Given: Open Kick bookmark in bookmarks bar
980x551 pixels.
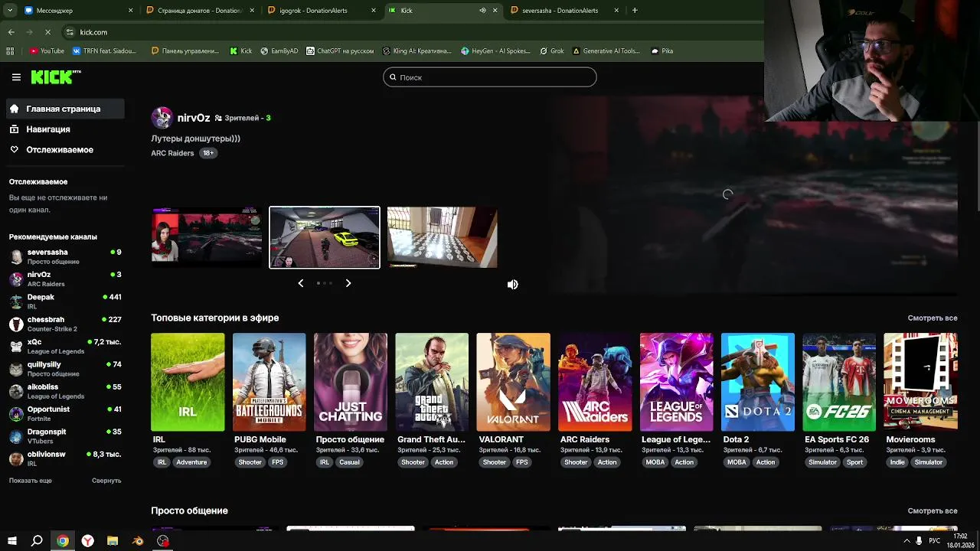Looking at the screenshot, I should click(x=241, y=51).
